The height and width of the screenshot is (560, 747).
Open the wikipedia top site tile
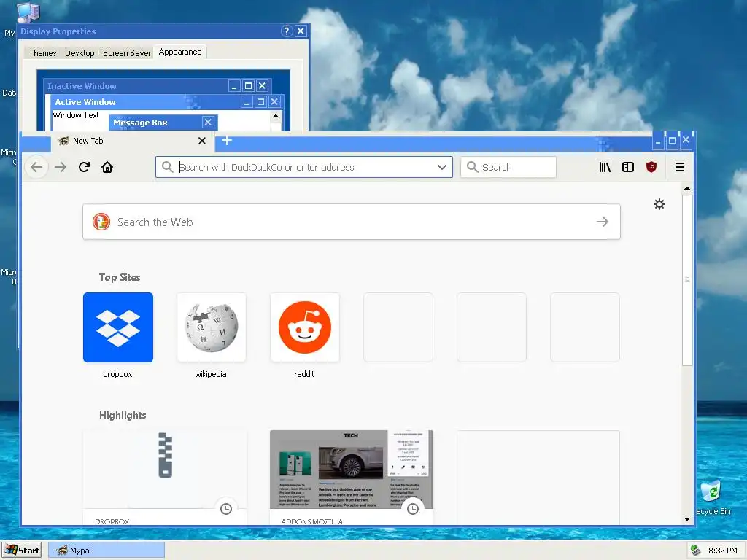click(212, 327)
